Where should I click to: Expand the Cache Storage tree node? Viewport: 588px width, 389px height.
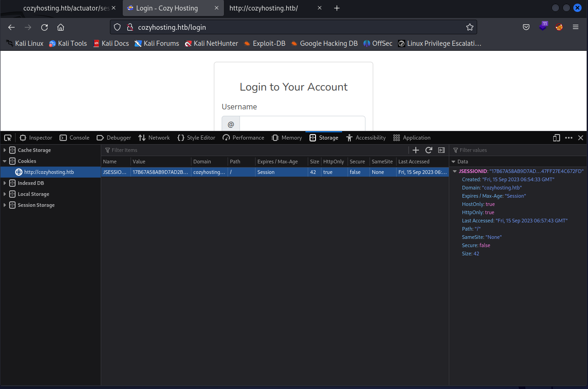[5, 150]
